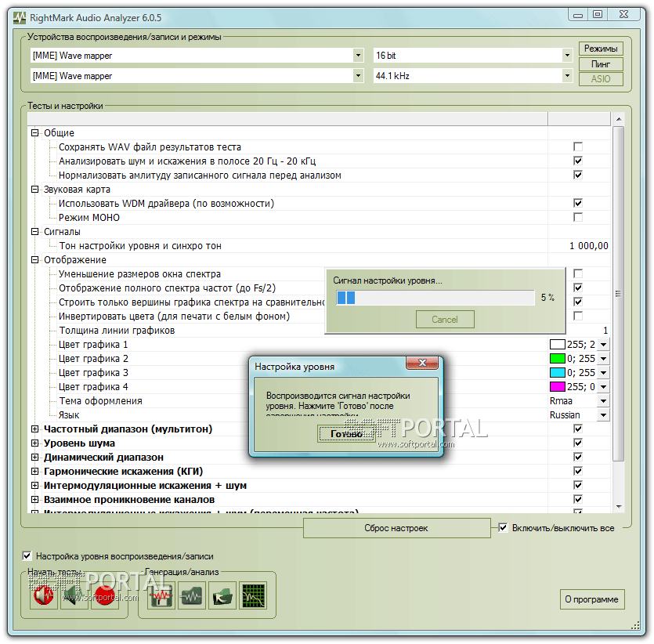The height and width of the screenshot is (644, 654).
Task: Collapse the Общие tree group
Action: click(x=35, y=132)
